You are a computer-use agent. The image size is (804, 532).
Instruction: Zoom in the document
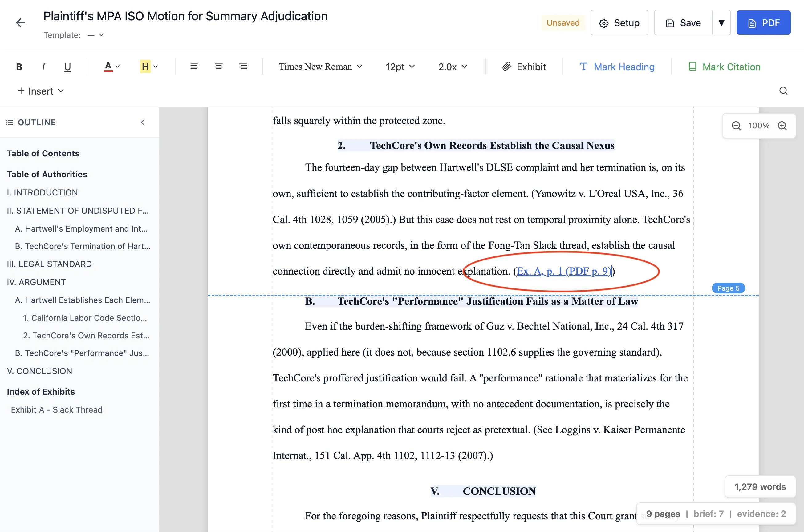click(x=782, y=126)
